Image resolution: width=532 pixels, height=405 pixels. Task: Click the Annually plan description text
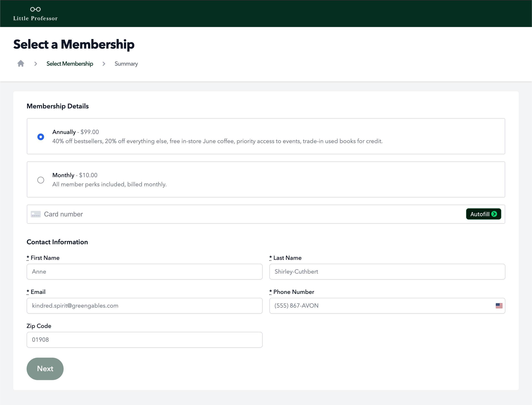[x=218, y=141]
